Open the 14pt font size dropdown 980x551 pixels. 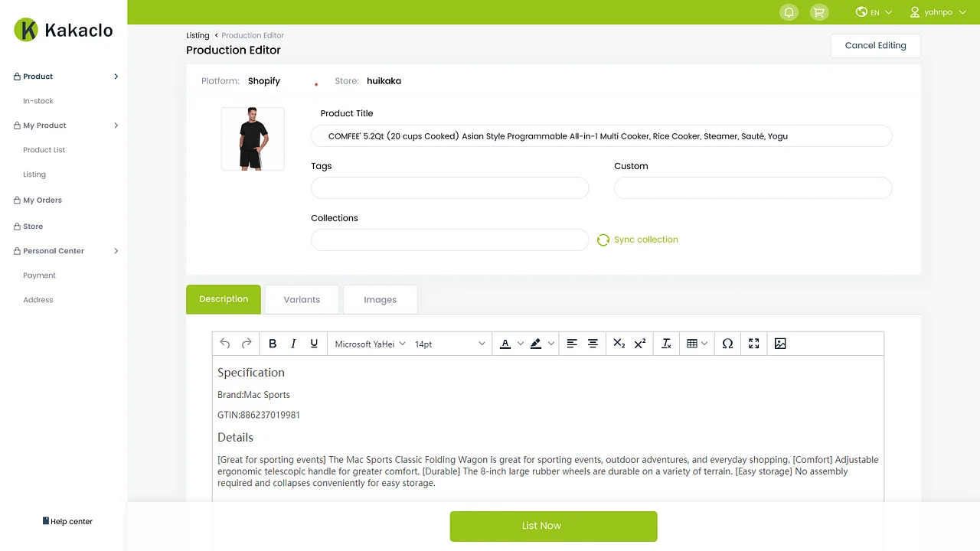(449, 344)
